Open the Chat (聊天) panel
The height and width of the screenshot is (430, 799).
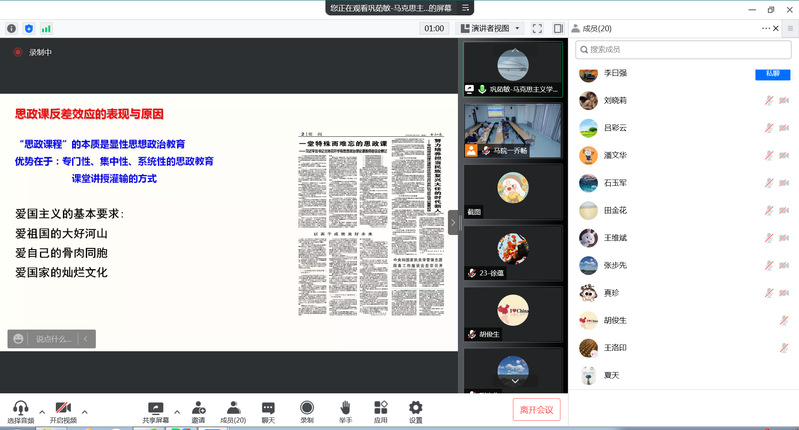268,412
